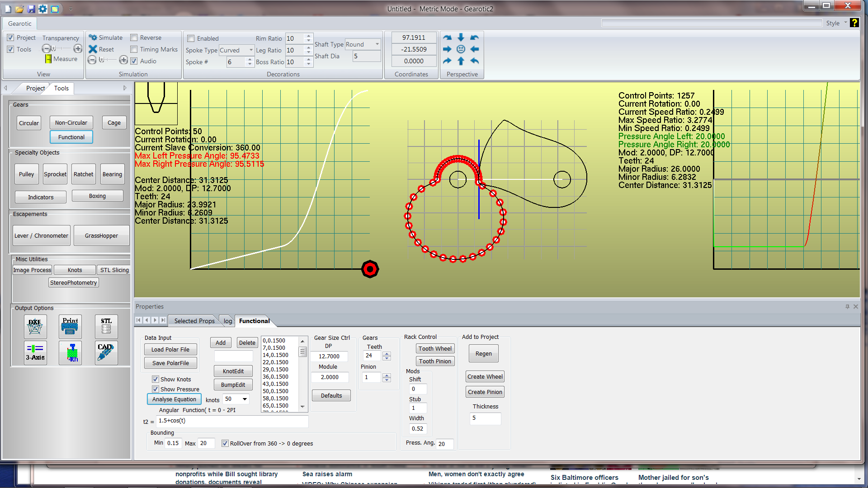Click the Measure tool icon
The width and height of the screenshot is (868, 488).
coord(48,59)
